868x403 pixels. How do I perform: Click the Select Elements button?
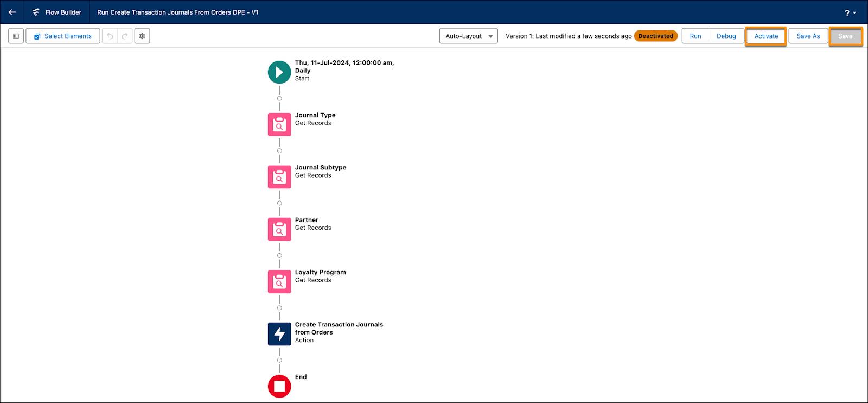click(63, 36)
